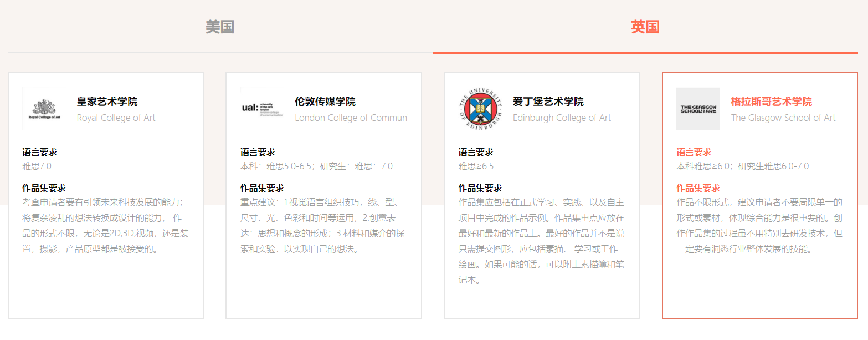
Task: Select the 英国 tab
Action: [x=645, y=27]
